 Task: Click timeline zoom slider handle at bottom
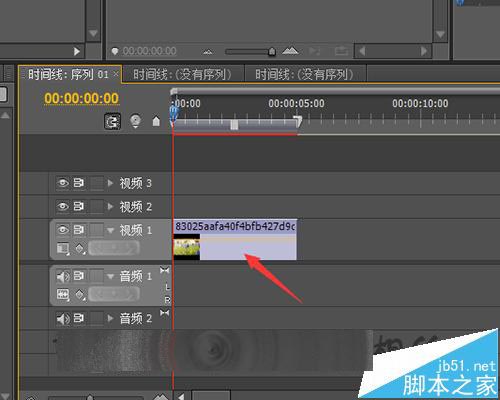(90, 397)
